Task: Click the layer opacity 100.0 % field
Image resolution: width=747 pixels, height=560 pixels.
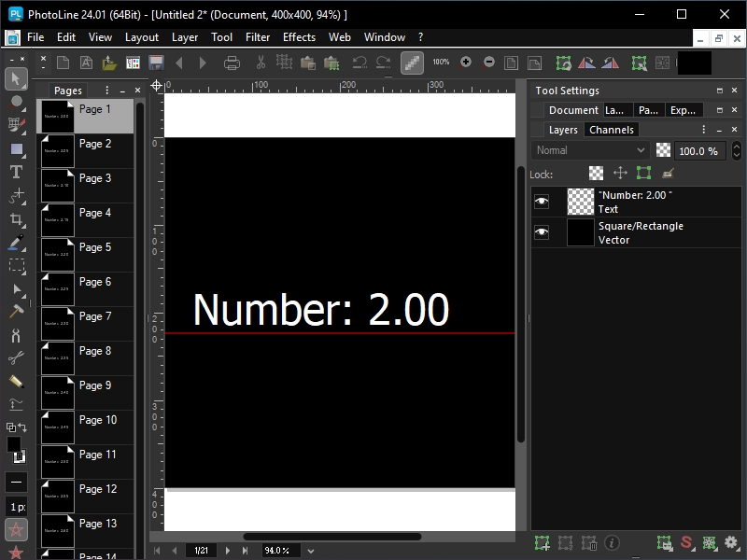Action: 698,151
